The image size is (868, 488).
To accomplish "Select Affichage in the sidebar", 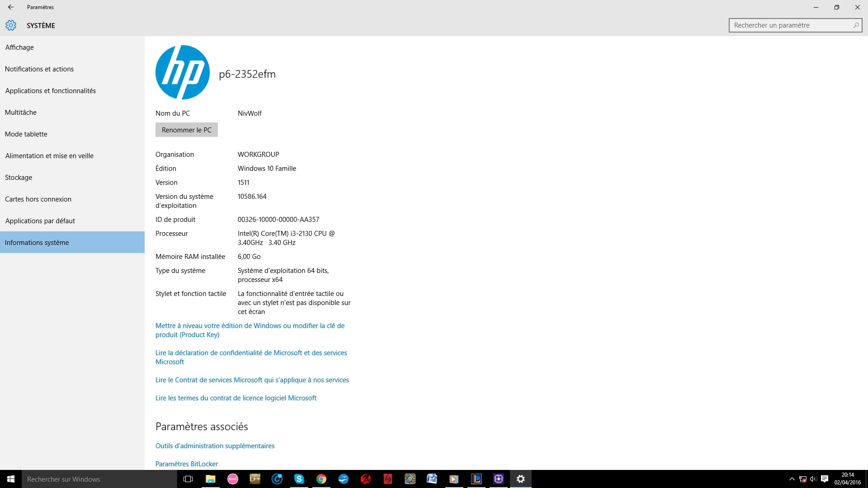I will [19, 47].
